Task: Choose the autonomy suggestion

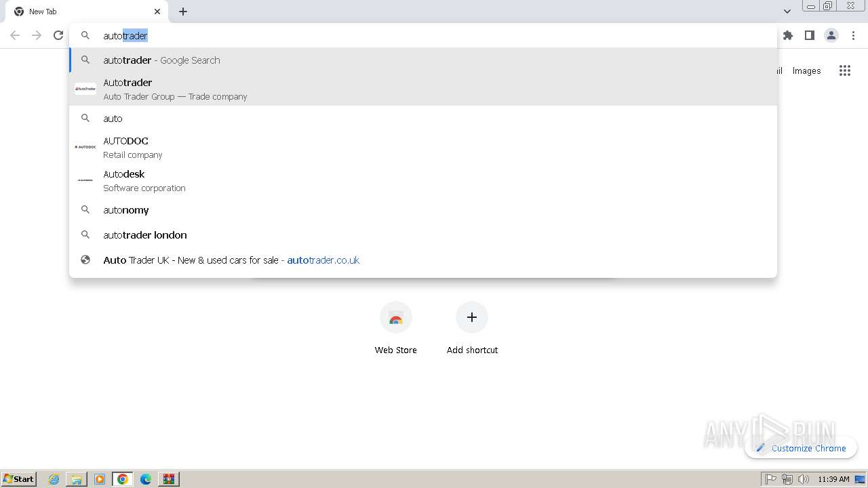Action: (423, 210)
